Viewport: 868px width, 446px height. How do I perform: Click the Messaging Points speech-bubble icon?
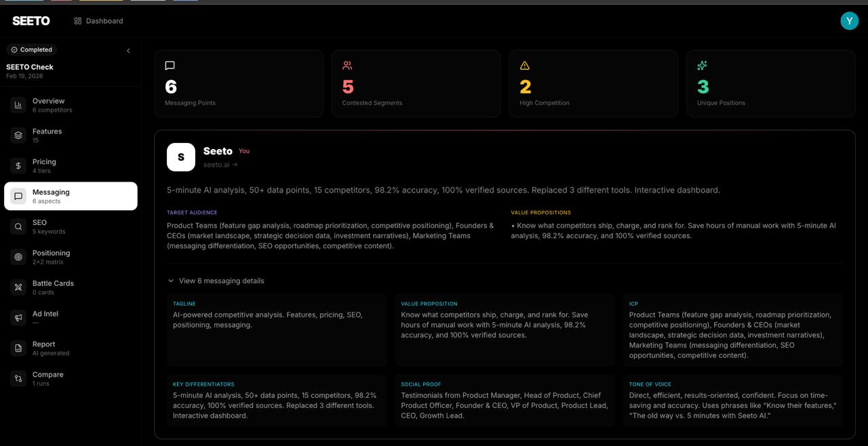click(169, 65)
